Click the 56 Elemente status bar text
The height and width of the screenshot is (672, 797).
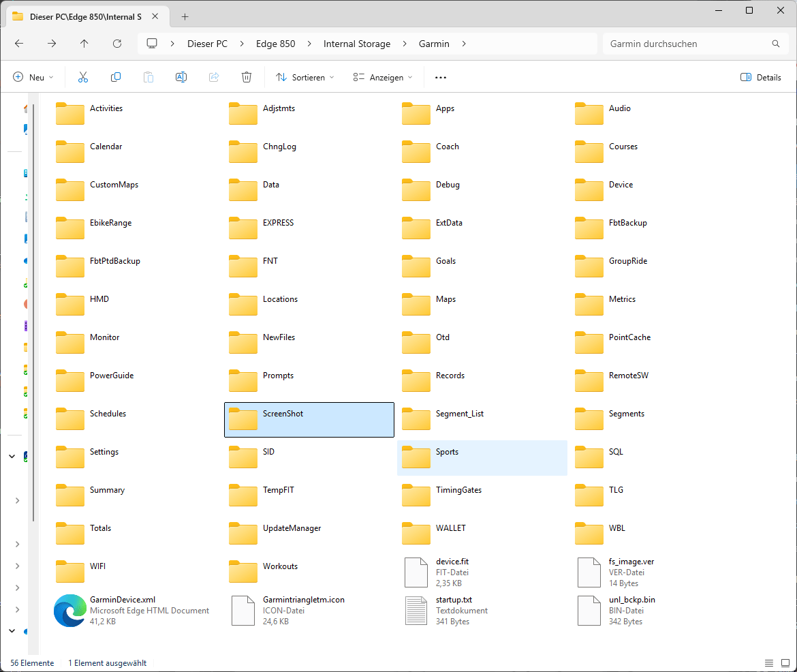(32, 663)
